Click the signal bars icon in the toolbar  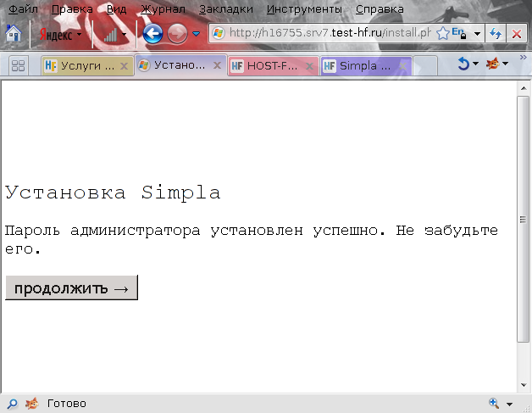click(x=110, y=35)
